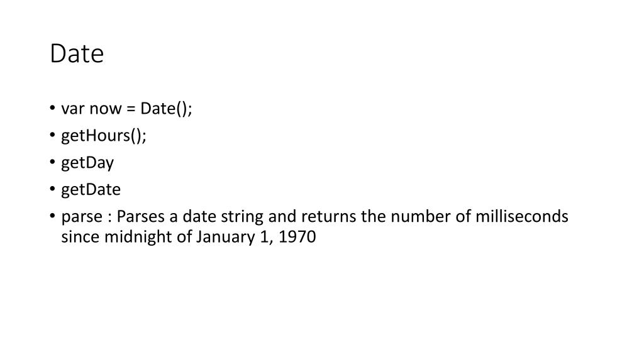This screenshot has height=362, width=644.
Task: Click the bullet dot before "var now"
Action: (53, 108)
